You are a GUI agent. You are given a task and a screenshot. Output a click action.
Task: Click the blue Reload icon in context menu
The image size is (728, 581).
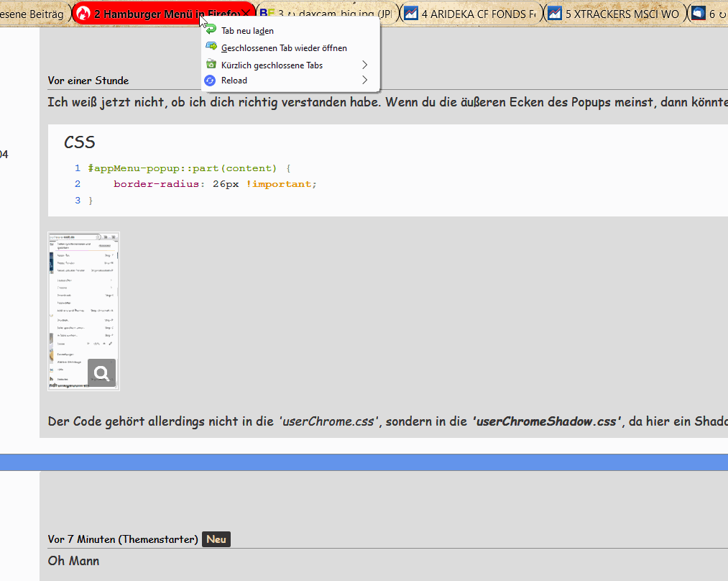(211, 81)
